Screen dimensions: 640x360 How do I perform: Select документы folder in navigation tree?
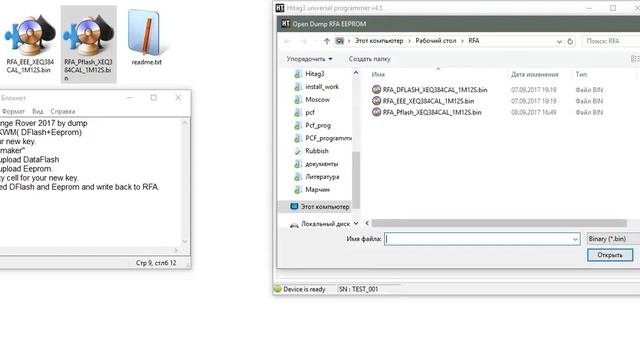[321, 164]
